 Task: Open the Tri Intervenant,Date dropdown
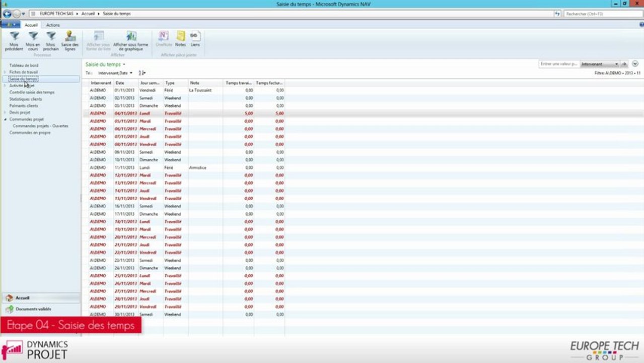(x=131, y=73)
